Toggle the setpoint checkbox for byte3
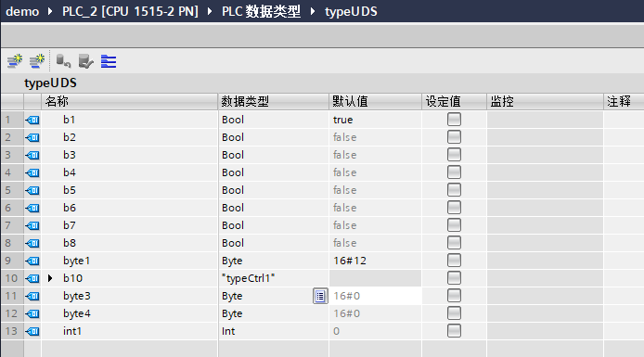The image size is (644, 357). [454, 296]
